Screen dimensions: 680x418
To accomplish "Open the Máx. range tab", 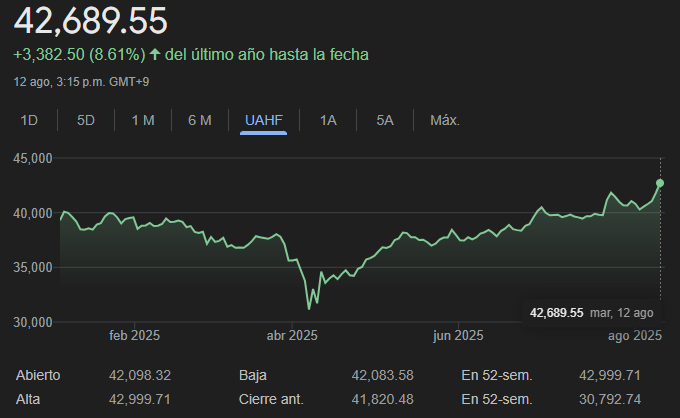I will point(445,120).
